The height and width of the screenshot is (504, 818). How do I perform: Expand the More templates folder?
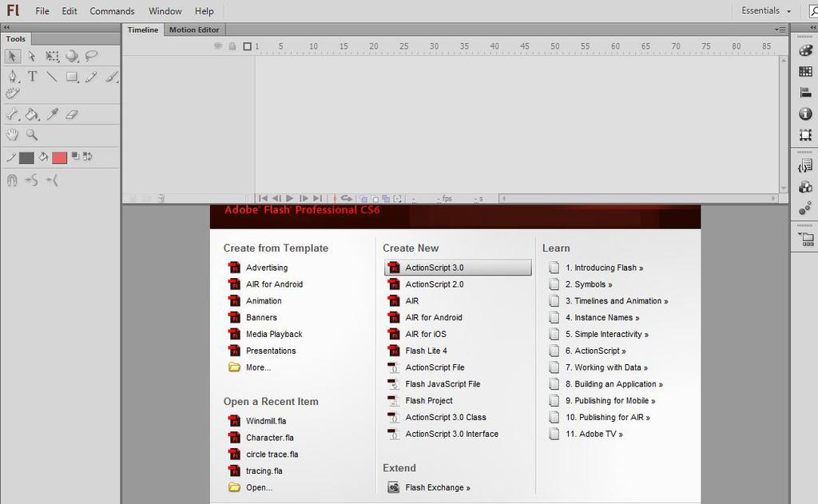coord(257,367)
